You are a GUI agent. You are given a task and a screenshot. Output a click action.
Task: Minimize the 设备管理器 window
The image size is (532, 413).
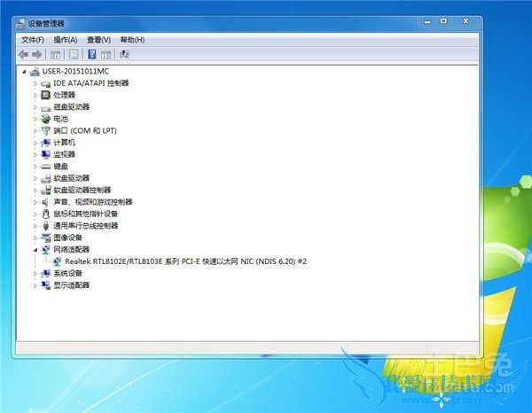427,21
